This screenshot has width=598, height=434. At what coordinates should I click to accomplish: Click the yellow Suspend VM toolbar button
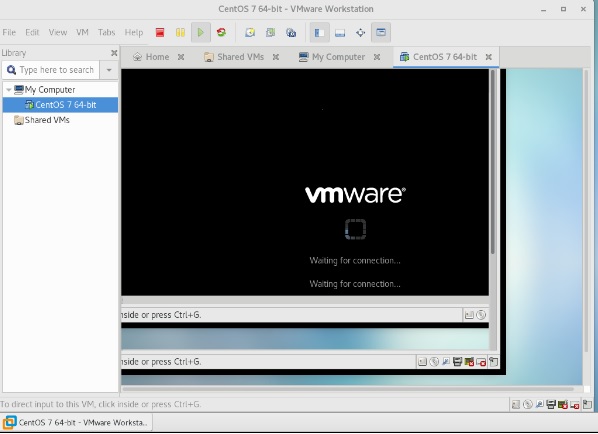click(180, 32)
